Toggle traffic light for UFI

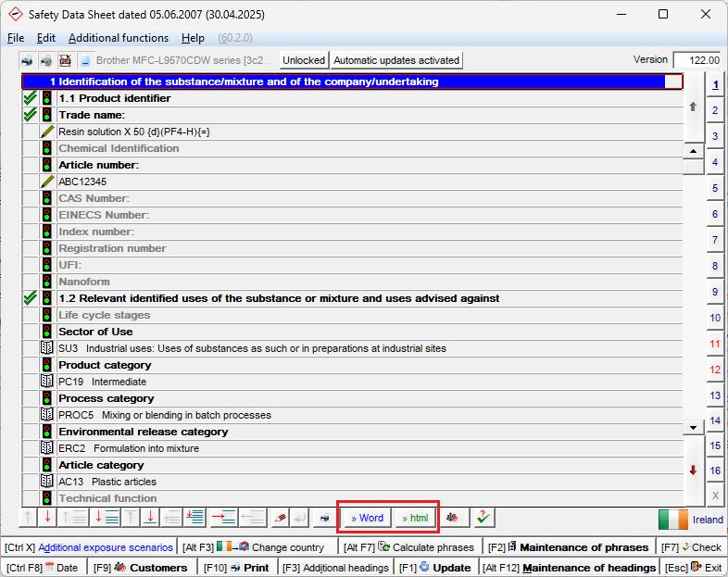click(x=47, y=265)
